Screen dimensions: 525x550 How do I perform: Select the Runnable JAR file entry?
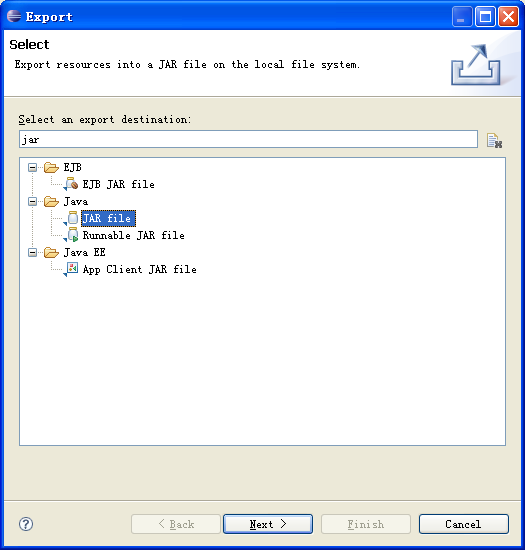point(133,235)
